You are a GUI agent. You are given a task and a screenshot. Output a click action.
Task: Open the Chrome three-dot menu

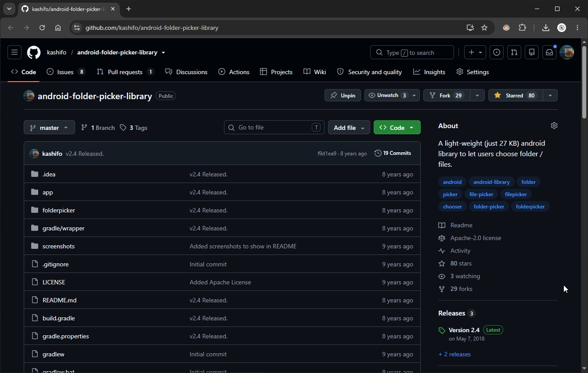click(x=577, y=28)
